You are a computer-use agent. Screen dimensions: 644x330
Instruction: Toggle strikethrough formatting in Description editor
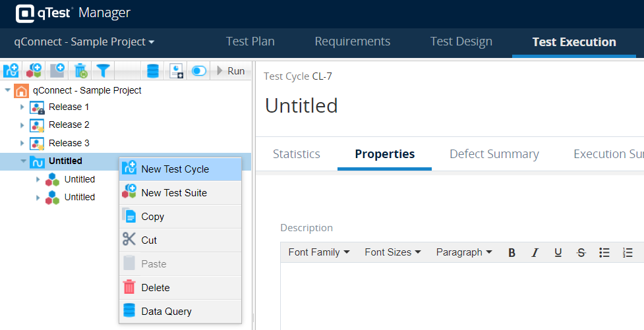pos(581,252)
